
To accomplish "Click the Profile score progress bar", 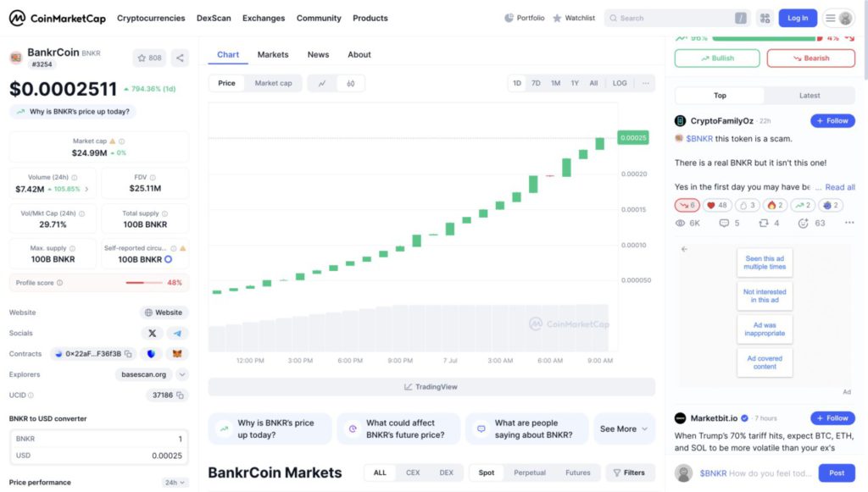I will coord(144,283).
